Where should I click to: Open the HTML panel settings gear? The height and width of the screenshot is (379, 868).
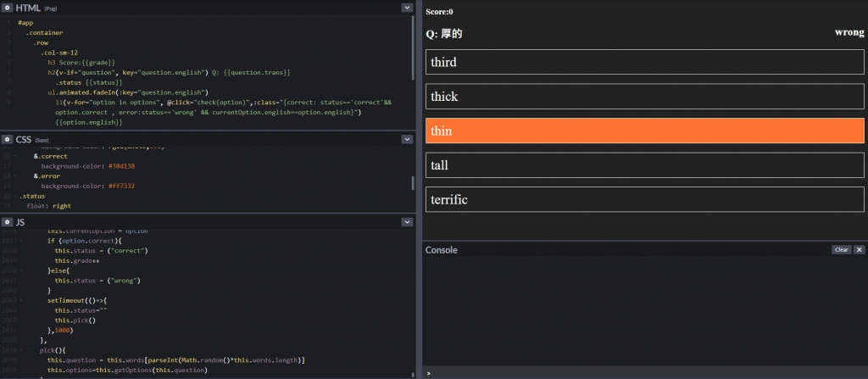pos(8,8)
